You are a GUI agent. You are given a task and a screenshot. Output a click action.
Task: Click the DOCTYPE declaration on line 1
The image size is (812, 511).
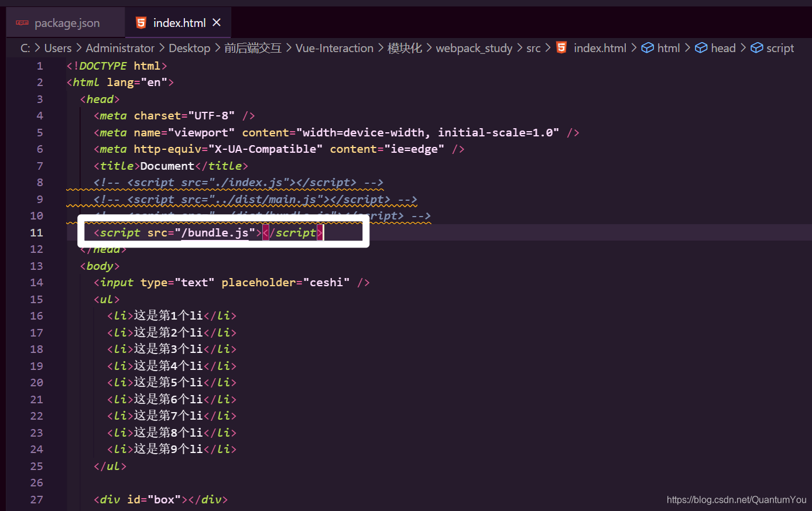coord(117,66)
